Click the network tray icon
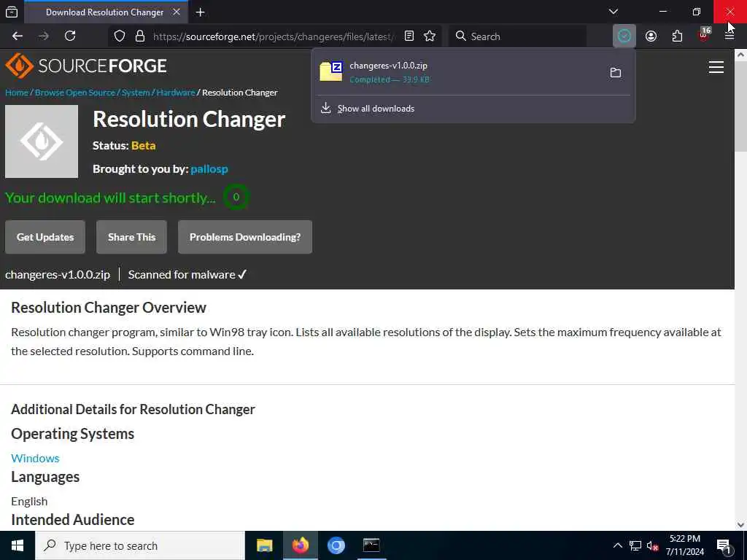This screenshot has width=747, height=560. 635,545
